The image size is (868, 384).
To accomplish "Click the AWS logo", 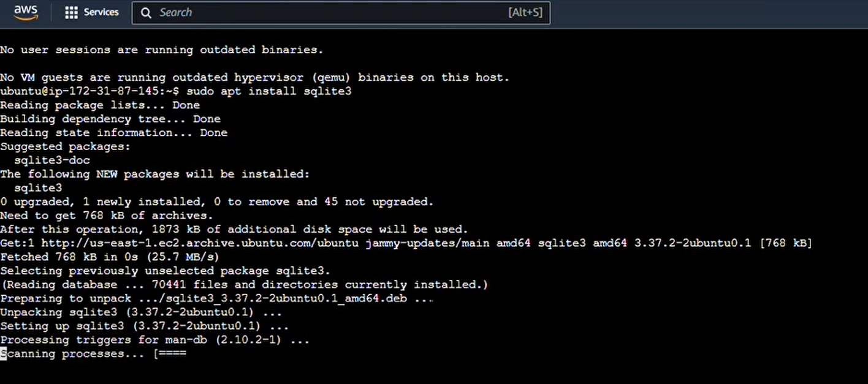I will 26,12.
